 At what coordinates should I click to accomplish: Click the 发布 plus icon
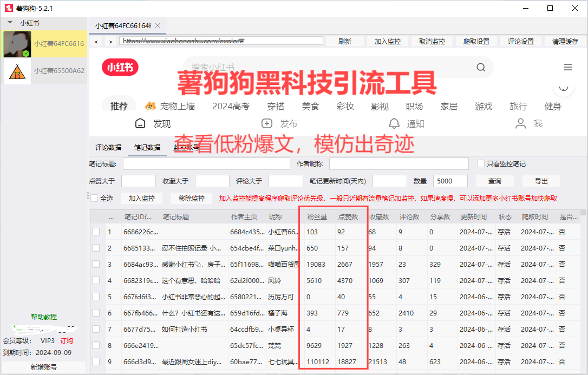pyautogui.click(x=266, y=123)
